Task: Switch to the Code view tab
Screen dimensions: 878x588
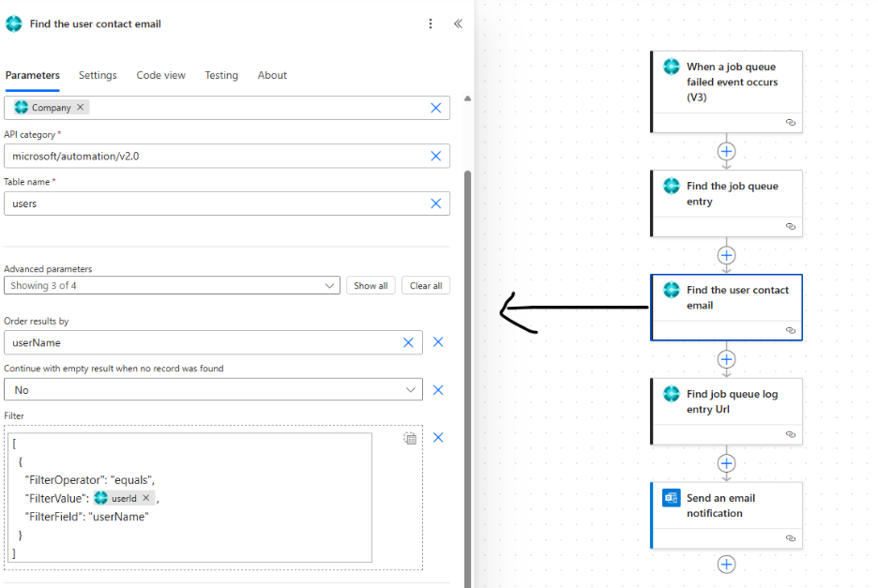Action: [160, 75]
